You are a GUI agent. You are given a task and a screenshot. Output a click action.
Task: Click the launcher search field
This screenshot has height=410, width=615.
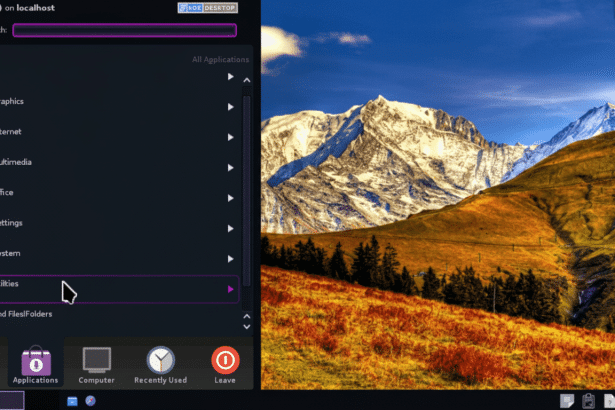[x=124, y=30]
